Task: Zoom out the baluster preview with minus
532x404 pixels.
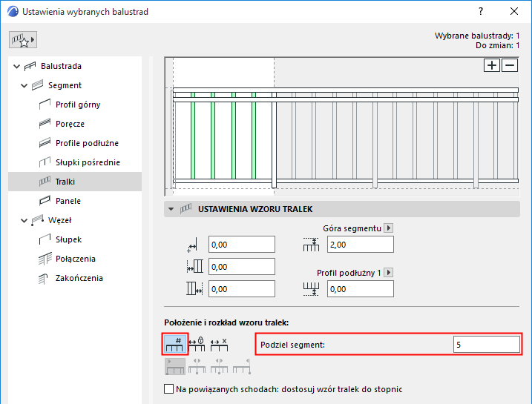Action: pos(510,65)
